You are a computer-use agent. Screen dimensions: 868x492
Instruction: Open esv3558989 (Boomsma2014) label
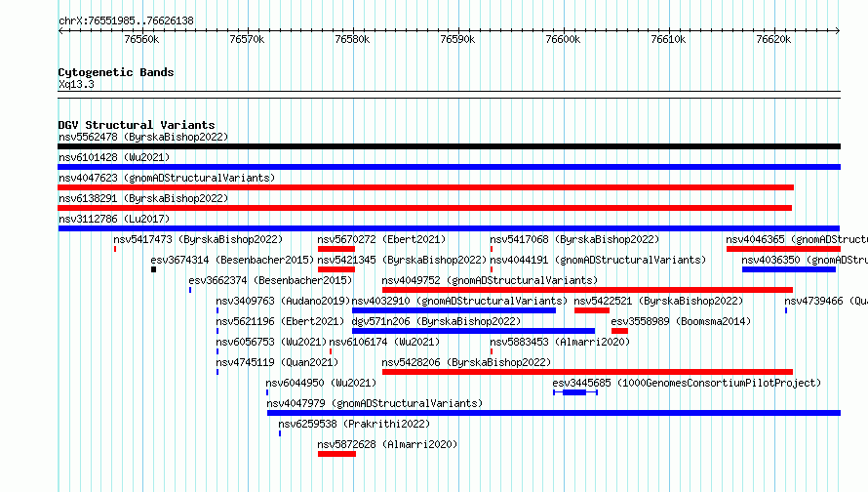tap(681, 321)
